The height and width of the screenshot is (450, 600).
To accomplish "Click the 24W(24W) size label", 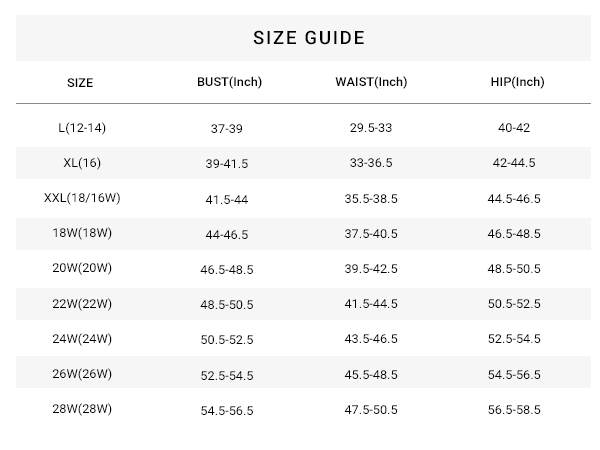I will 82,339.
